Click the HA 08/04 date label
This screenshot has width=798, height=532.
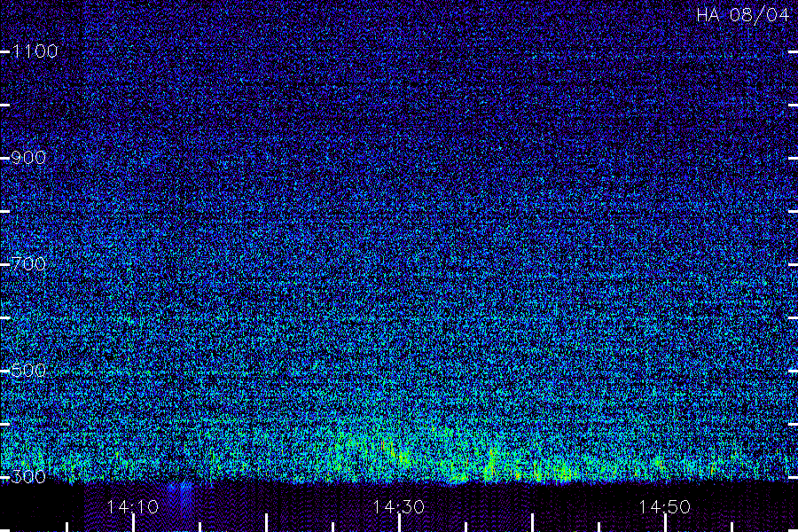point(742,15)
